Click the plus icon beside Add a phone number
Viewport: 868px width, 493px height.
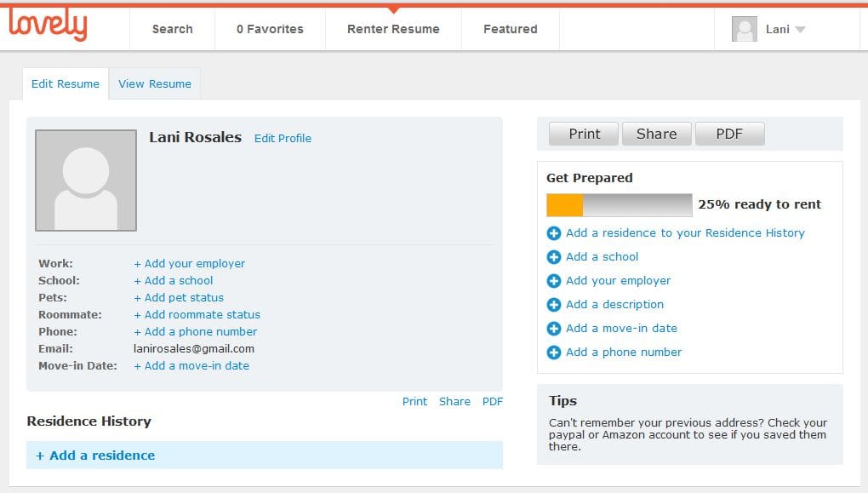[553, 353]
